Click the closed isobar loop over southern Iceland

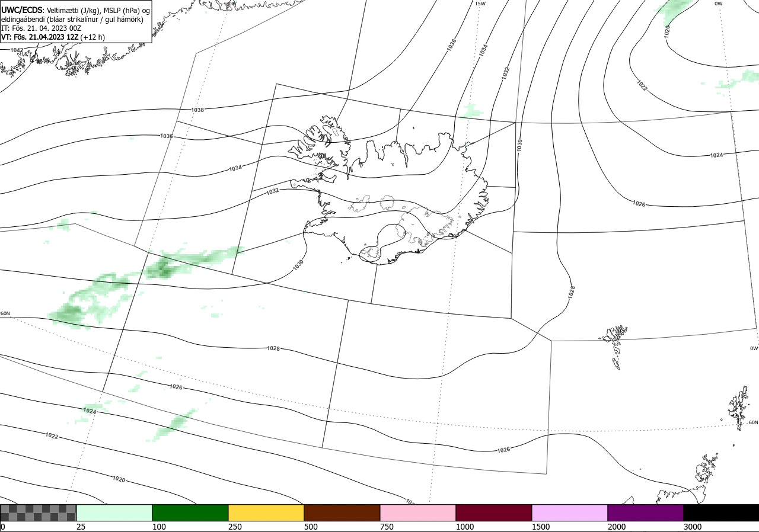click(x=383, y=244)
